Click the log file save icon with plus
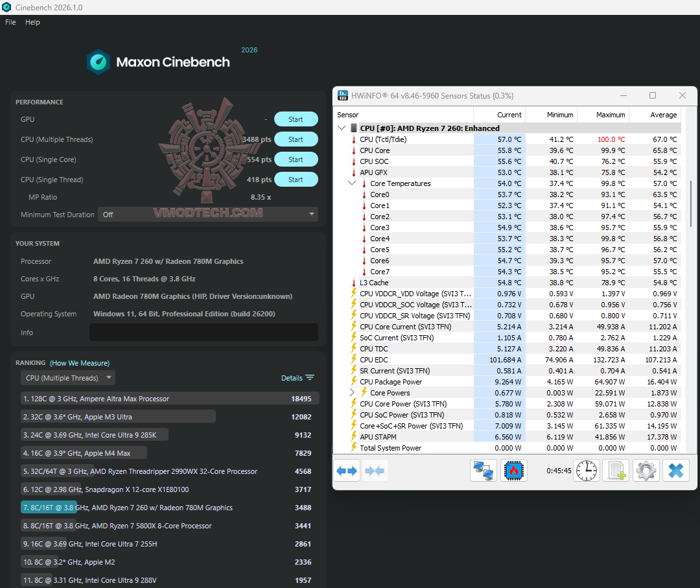 [616, 471]
